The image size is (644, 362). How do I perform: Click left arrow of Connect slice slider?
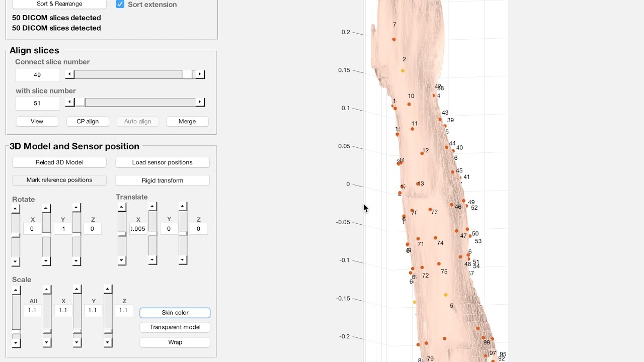click(70, 74)
